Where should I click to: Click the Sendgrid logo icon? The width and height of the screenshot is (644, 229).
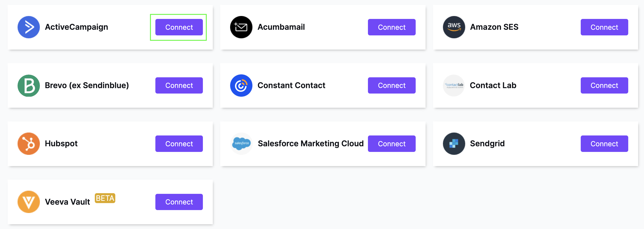pos(454,144)
